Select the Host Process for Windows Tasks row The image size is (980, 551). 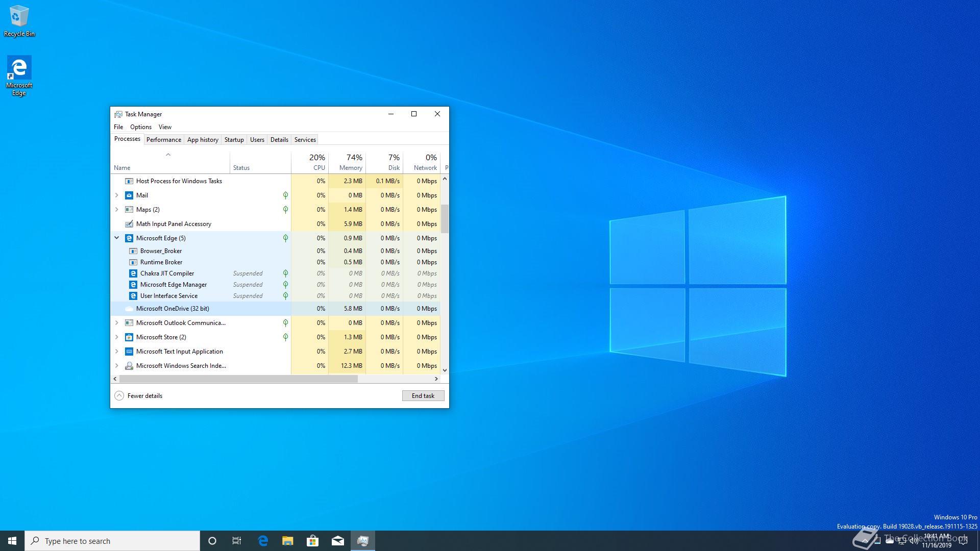click(x=276, y=181)
